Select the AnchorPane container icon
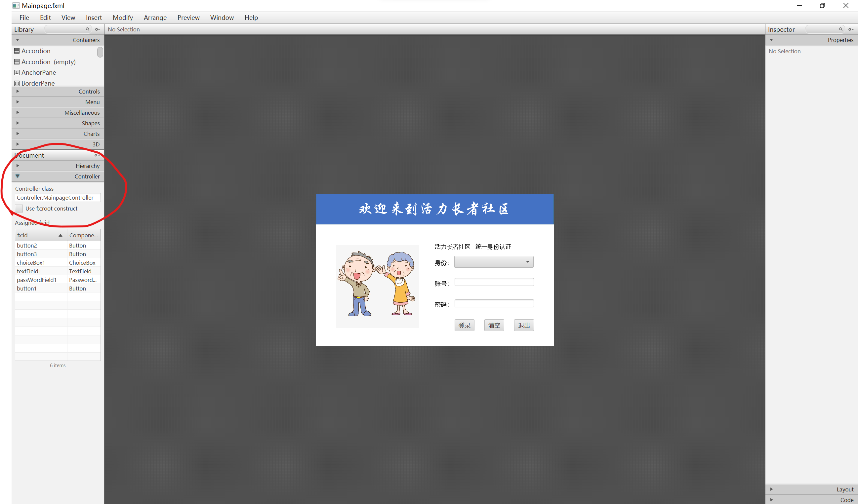Image resolution: width=858 pixels, height=504 pixels. [x=17, y=72]
